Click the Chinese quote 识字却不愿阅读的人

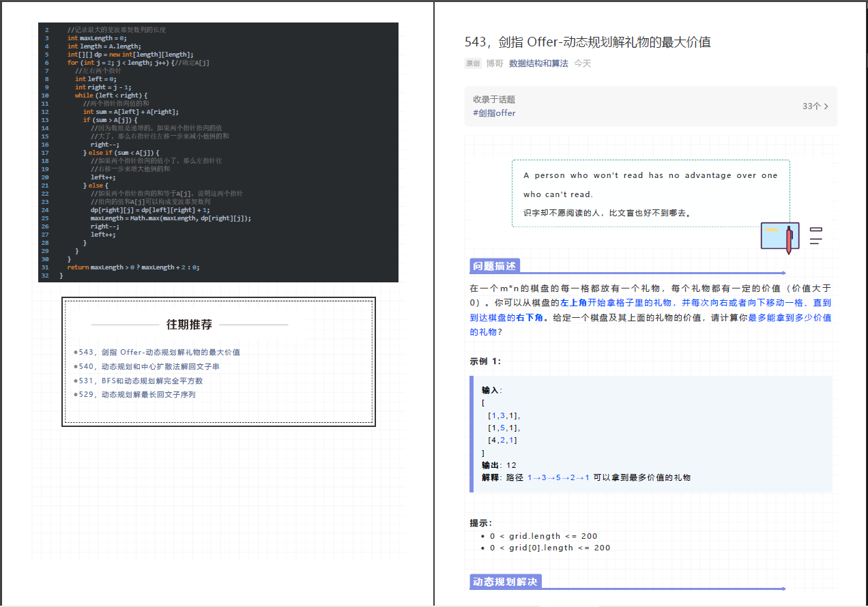pyautogui.click(x=609, y=213)
